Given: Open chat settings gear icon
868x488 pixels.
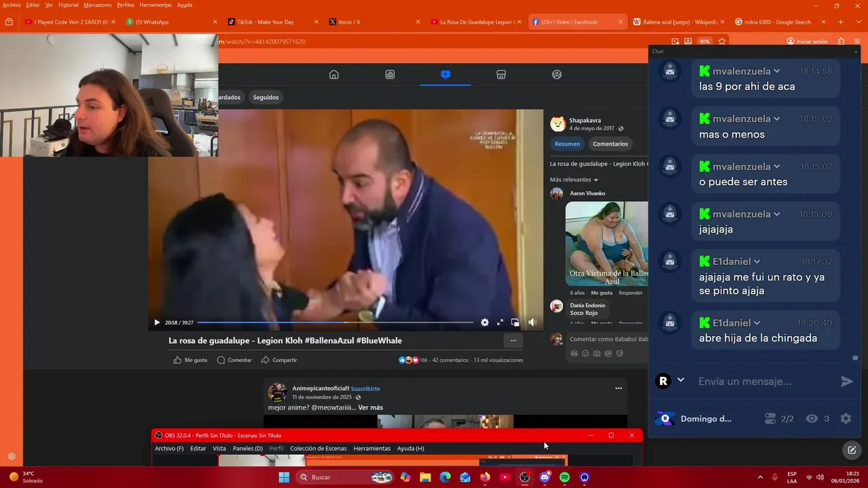Looking at the screenshot, I should (x=846, y=419).
